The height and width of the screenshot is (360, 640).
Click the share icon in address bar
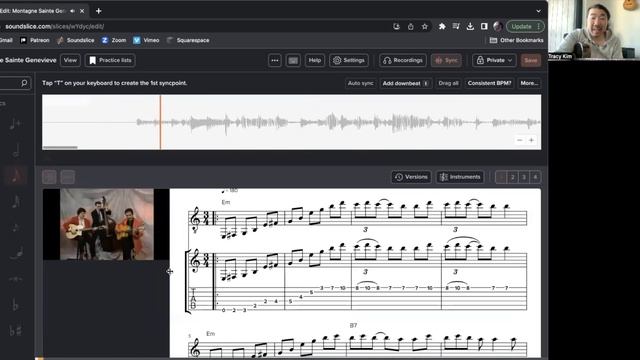coord(411,27)
